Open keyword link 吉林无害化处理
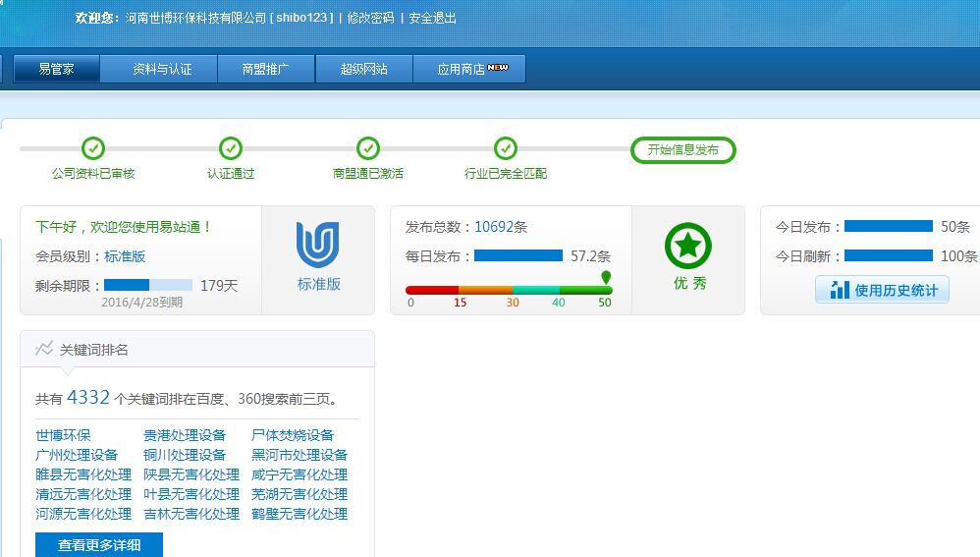 (191, 514)
